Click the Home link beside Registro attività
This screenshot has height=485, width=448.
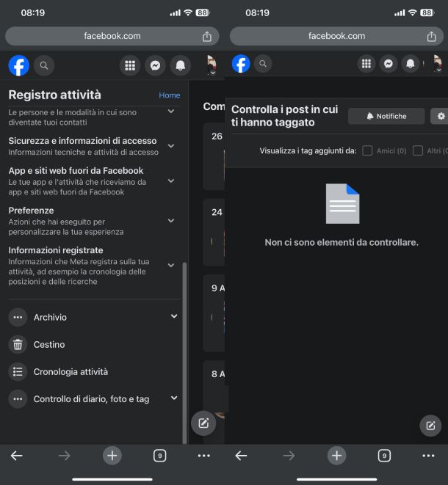point(169,95)
